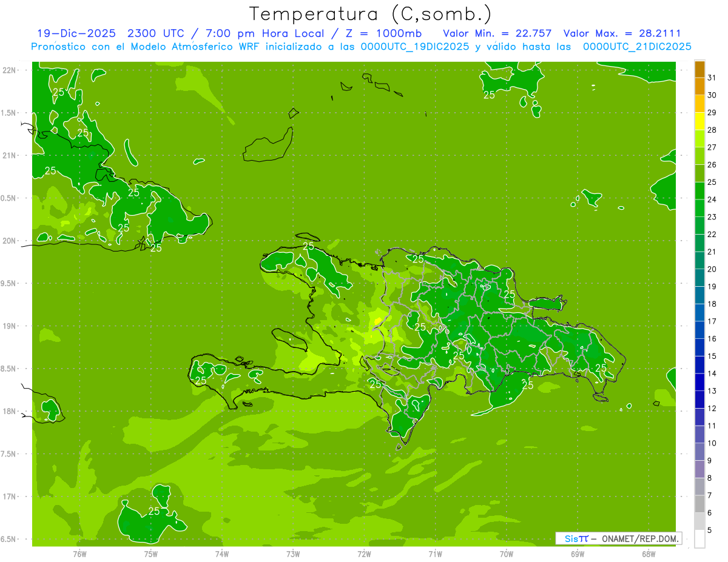This screenshot has height=562, width=728.
Task: Click the 21N latitude axis label
Action: (9, 156)
